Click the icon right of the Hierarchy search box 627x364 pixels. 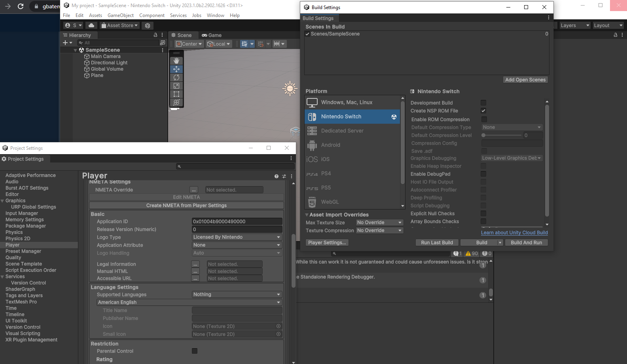(x=162, y=43)
